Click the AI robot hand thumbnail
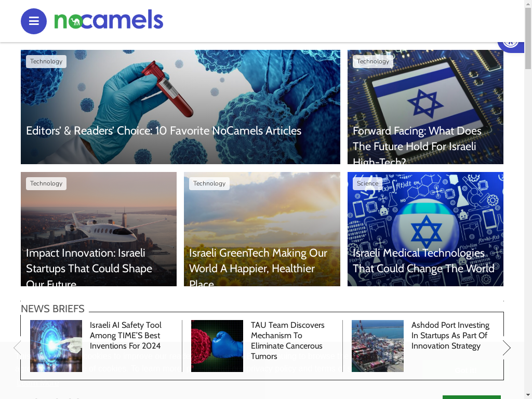532x399 pixels. click(x=56, y=346)
